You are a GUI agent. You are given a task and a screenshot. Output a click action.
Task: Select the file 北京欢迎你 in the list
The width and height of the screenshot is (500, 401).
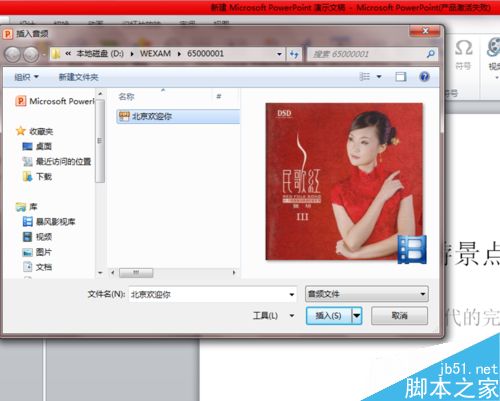pos(178,116)
